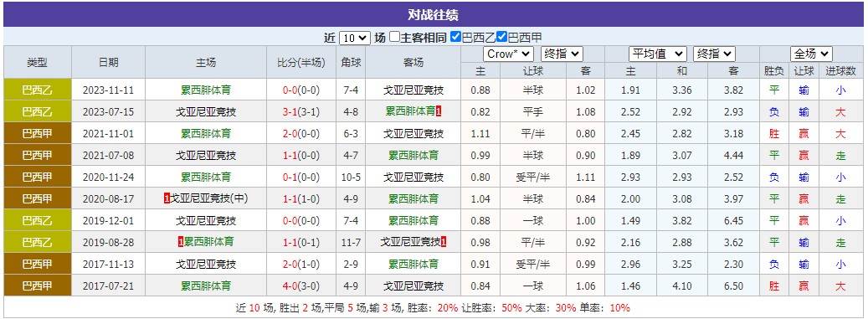Screen dimensions: 868x319
Task: Click away odds 6.45 in 2019-12-01 row
Action: (733, 221)
